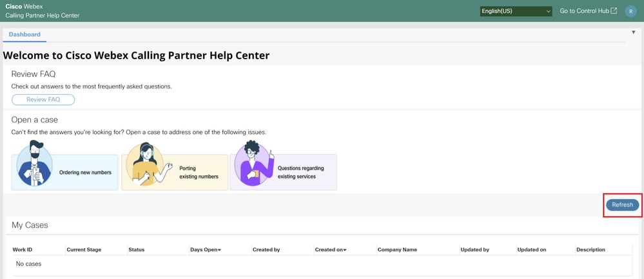Viewport: 644px width, 279px height.
Task: Open Questions regarding existing services card
Action: tap(284, 172)
